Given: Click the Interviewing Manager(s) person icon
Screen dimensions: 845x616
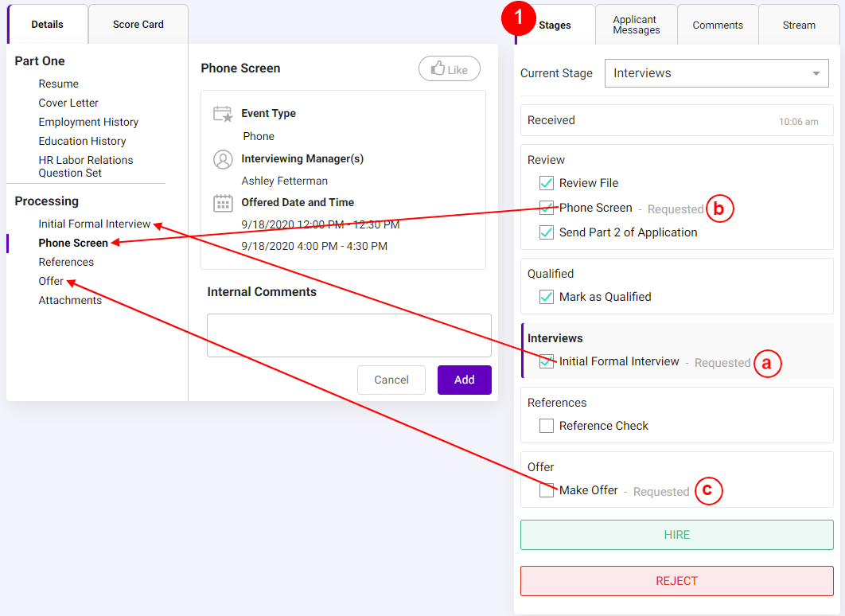Looking at the screenshot, I should (x=222, y=159).
